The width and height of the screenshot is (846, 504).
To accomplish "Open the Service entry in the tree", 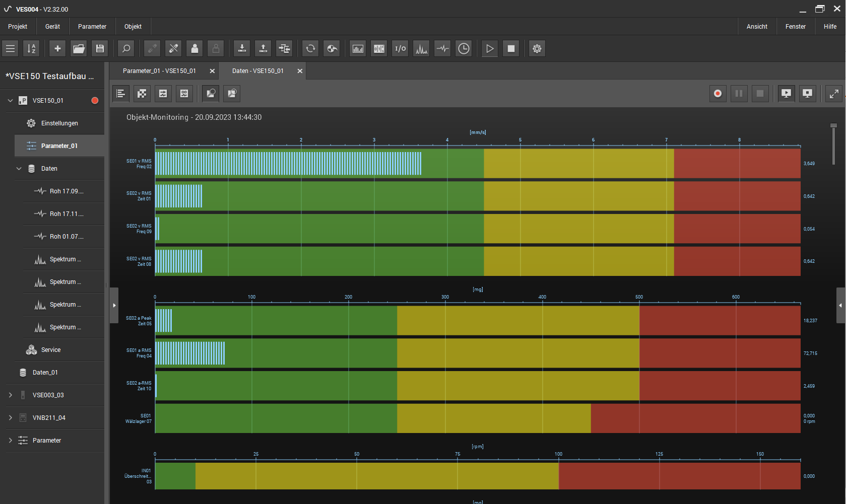I will click(51, 350).
